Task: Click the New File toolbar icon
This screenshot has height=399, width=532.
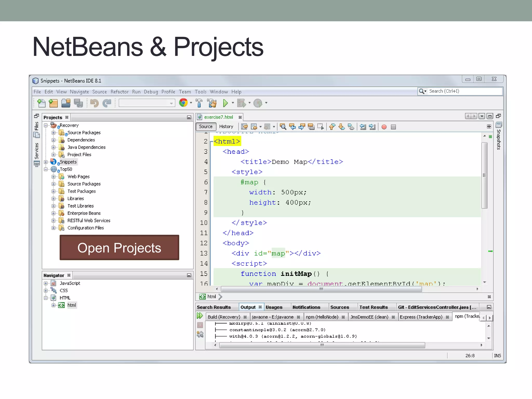Action: (x=41, y=103)
